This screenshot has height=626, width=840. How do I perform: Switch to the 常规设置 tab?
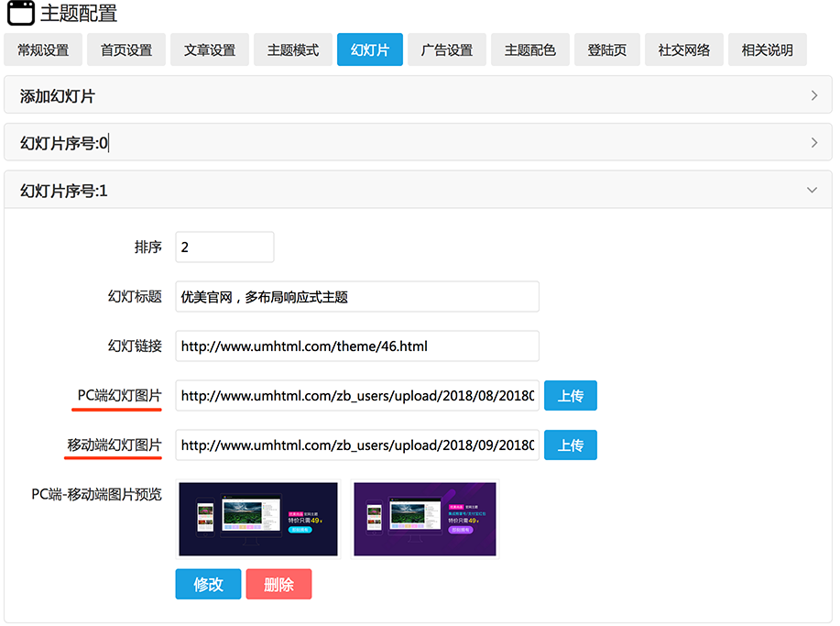43,50
